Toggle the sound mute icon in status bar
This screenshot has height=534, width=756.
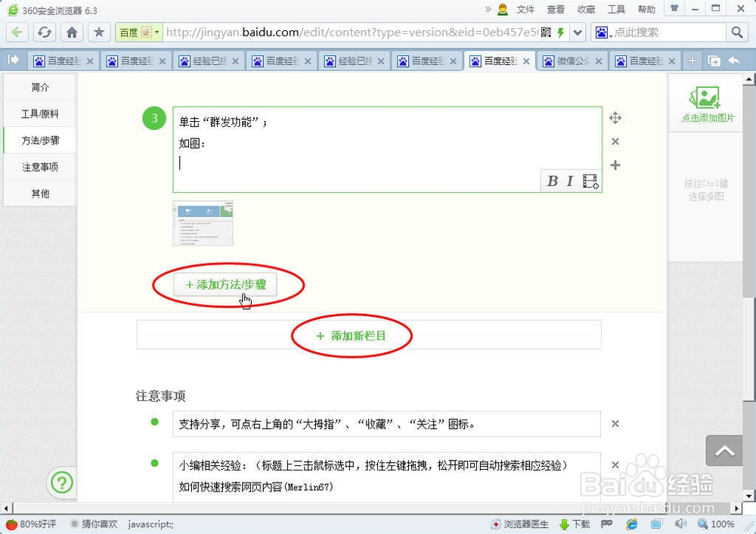680,524
